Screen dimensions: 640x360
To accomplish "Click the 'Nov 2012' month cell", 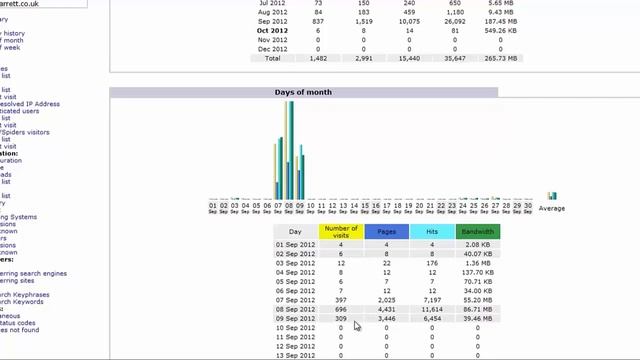I will point(273,40).
